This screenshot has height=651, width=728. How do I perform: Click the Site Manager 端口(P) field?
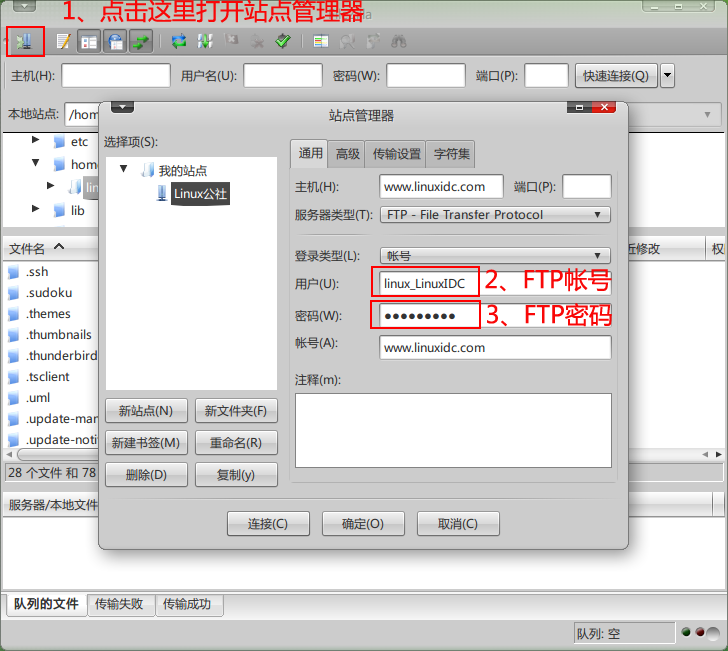[x=587, y=187]
